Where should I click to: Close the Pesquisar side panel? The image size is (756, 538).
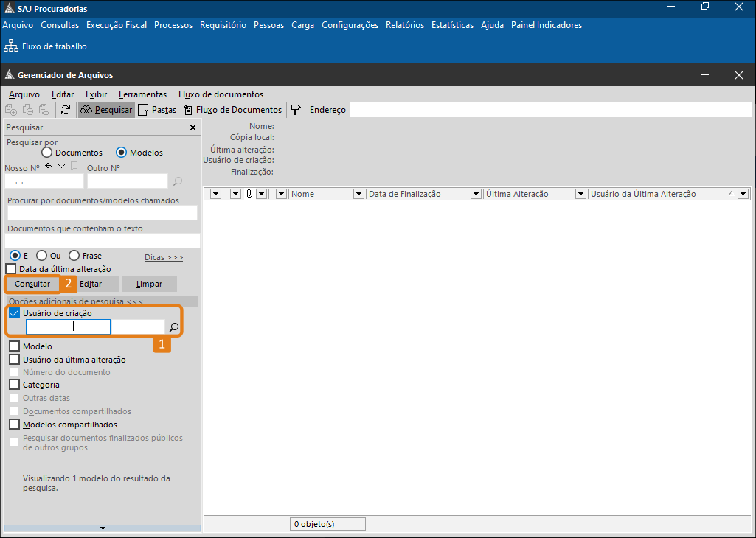point(193,127)
